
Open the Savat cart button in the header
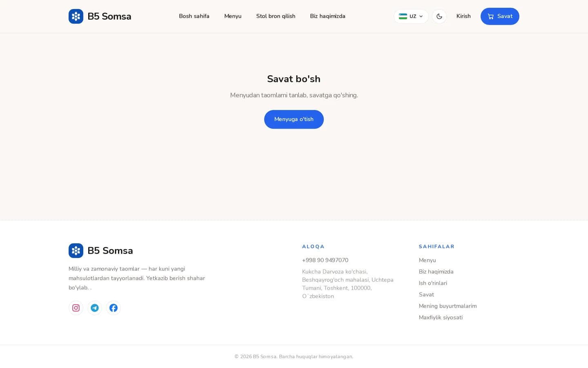(x=500, y=16)
